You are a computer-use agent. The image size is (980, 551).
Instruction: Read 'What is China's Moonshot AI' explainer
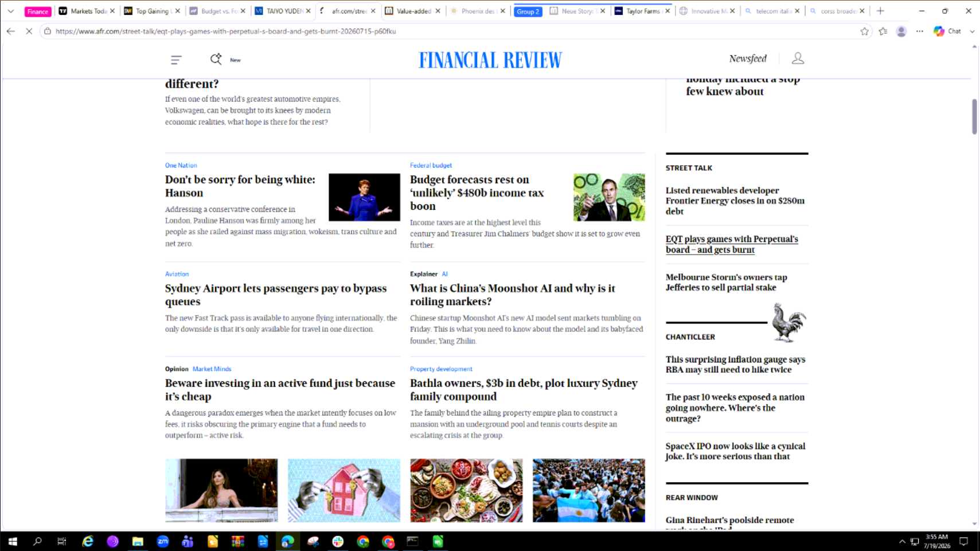pyautogui.click(x=512, y=295)
